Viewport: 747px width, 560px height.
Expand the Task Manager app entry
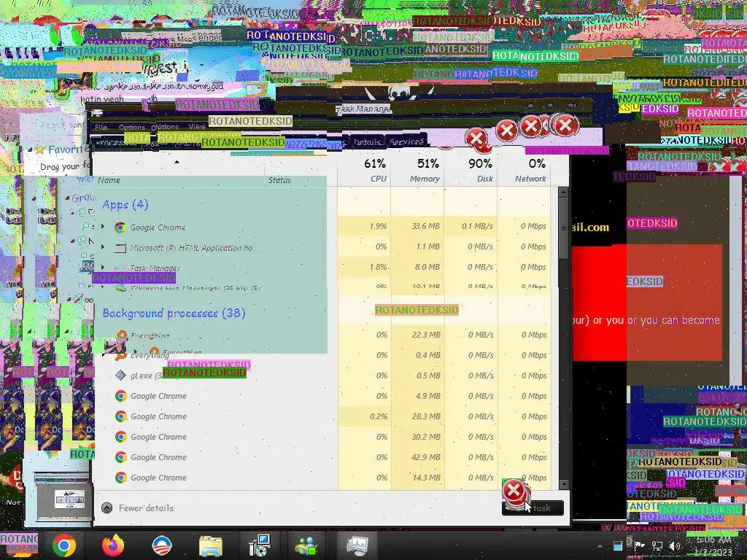pyautogui.click(x=103, y=268)
